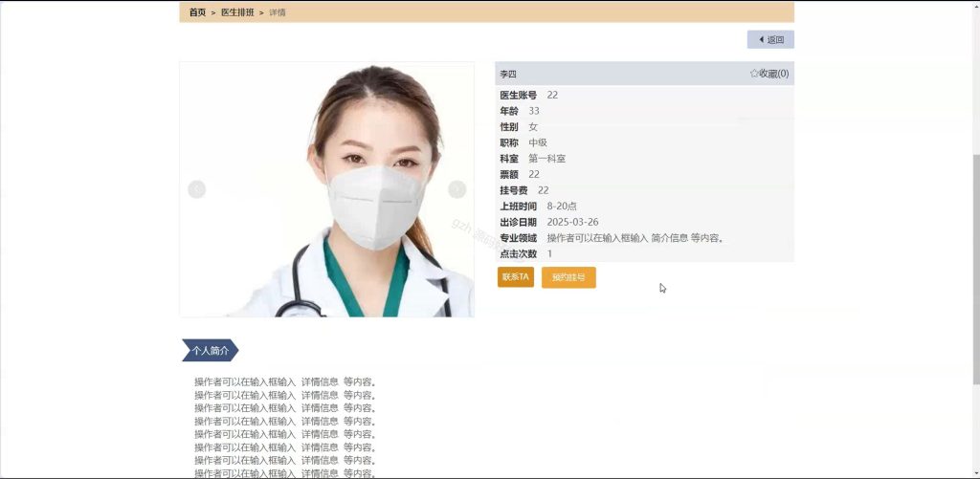Click the 专业领域 description text
Viewport: 980px width, 479px height.
pos(635,238)
